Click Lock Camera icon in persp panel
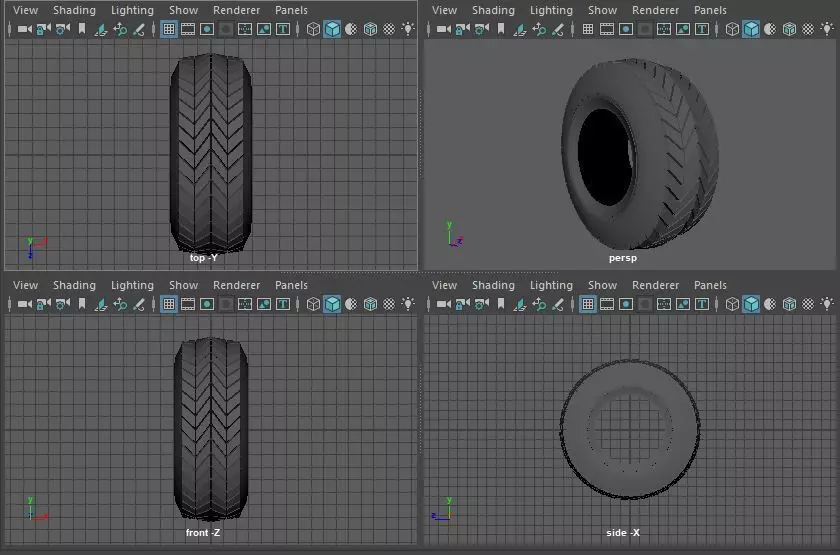The width and height of the screenshot is (840, 555). [x=462, y=29]
